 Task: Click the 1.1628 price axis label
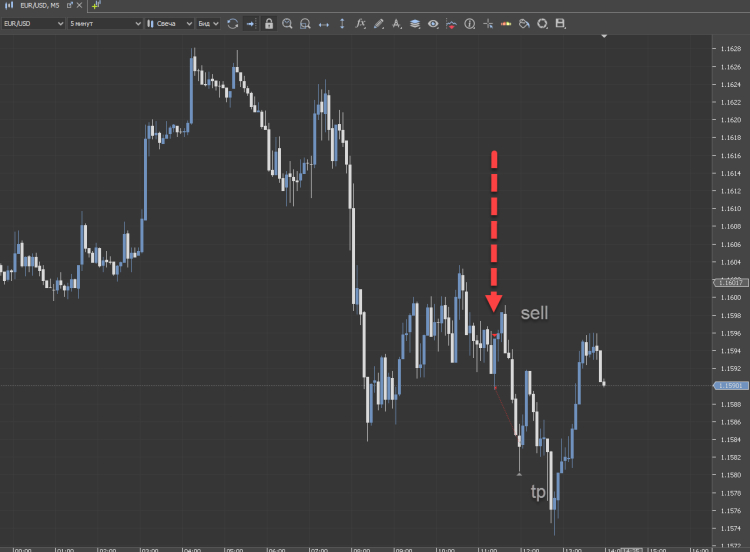(x=730, y=49)
